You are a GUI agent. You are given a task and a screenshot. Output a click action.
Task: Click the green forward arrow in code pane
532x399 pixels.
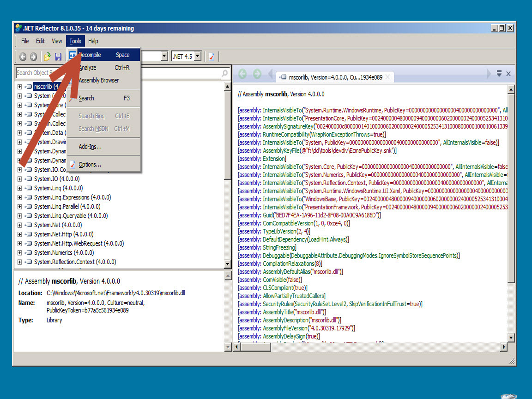point(257,74)
